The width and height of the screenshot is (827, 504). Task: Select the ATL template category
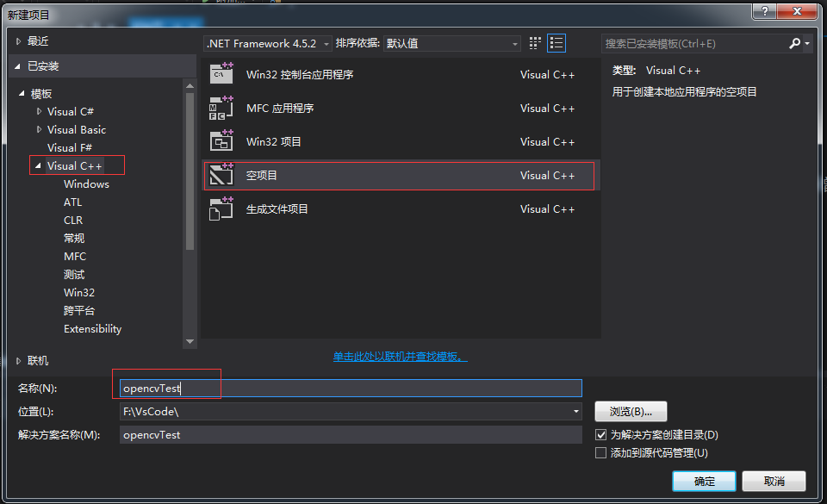[x=72, y=202]
